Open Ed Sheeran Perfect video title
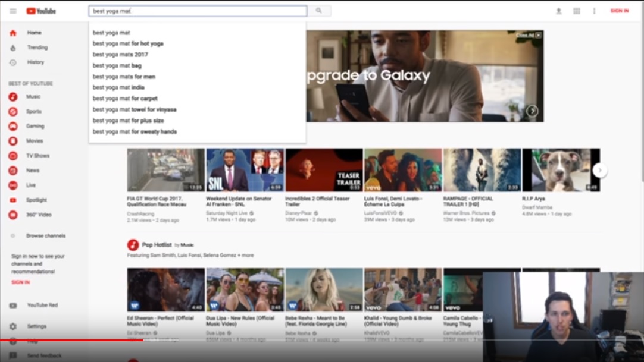Viewport: 644px width, 362px height. (x=160, y=321)
